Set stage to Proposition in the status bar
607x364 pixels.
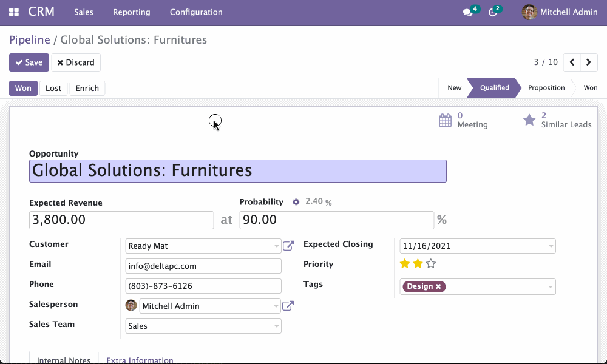pos(546,87)
